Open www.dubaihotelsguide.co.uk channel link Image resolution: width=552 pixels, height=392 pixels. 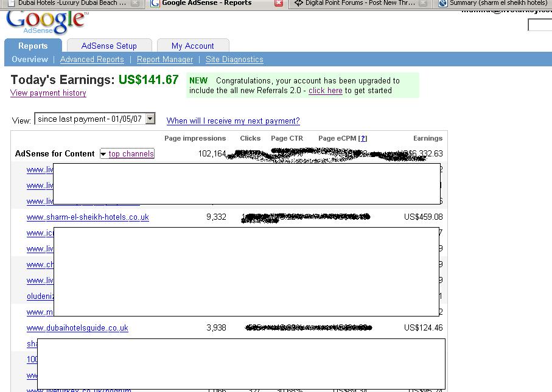pyautogui.click(x=77, y=328)
